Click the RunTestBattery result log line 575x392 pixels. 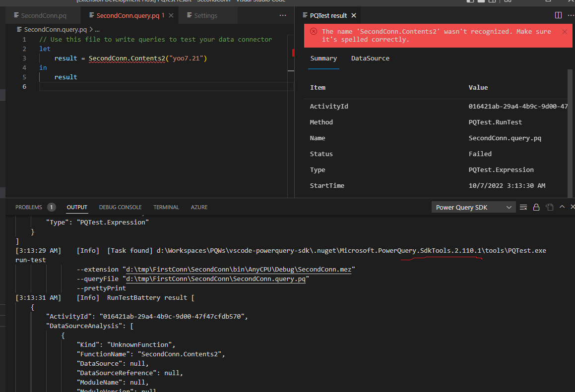pos(105,298)
